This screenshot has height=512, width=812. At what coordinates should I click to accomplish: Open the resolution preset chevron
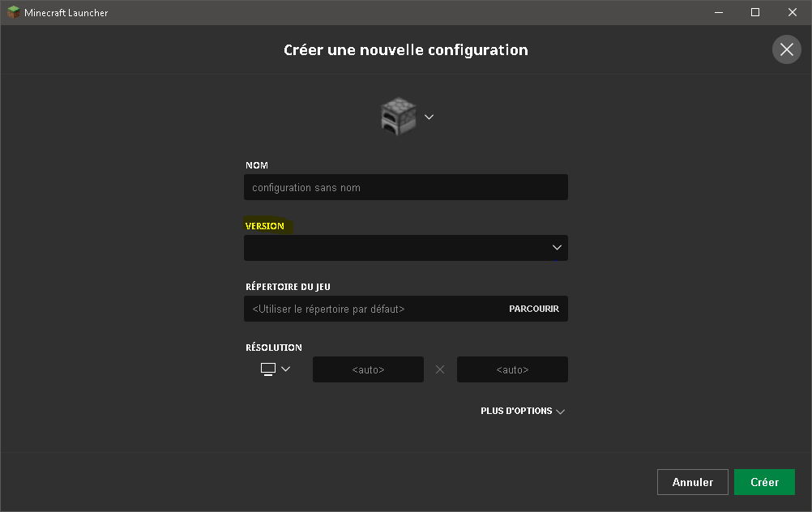[x=286, y=369]
